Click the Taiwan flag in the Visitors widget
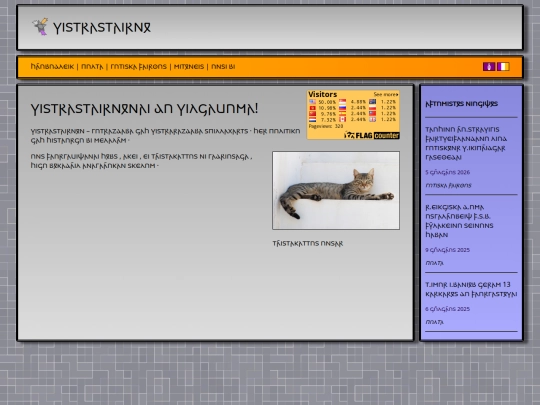This screenshot has height=405, width=540. [x=372, y=113]
